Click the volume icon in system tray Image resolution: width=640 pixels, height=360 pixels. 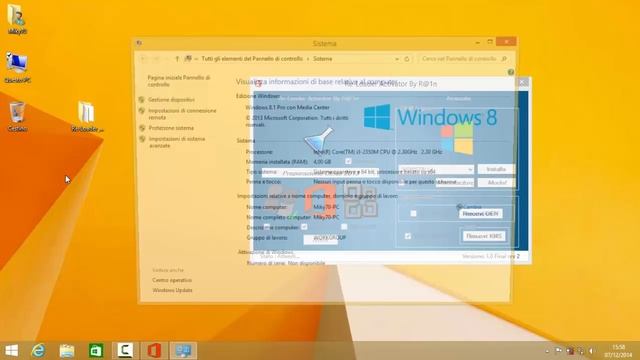[591, 351]
